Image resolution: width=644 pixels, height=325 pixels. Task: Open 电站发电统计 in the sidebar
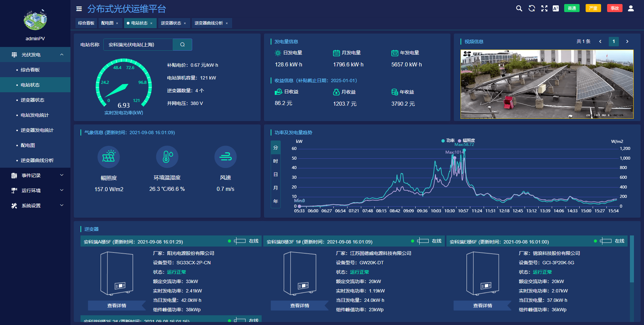pyautogui.click(x=35, y=115)
